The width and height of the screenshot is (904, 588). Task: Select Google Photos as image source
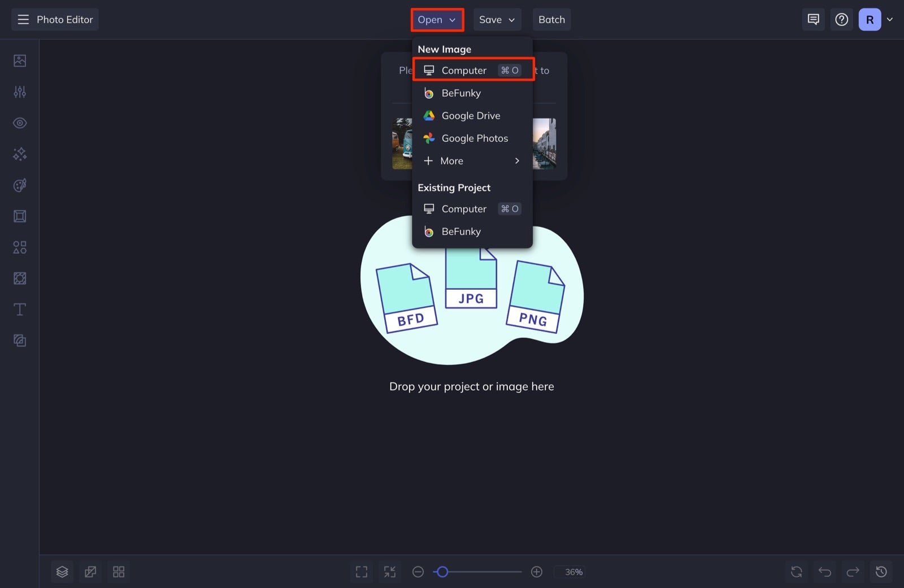475,138
